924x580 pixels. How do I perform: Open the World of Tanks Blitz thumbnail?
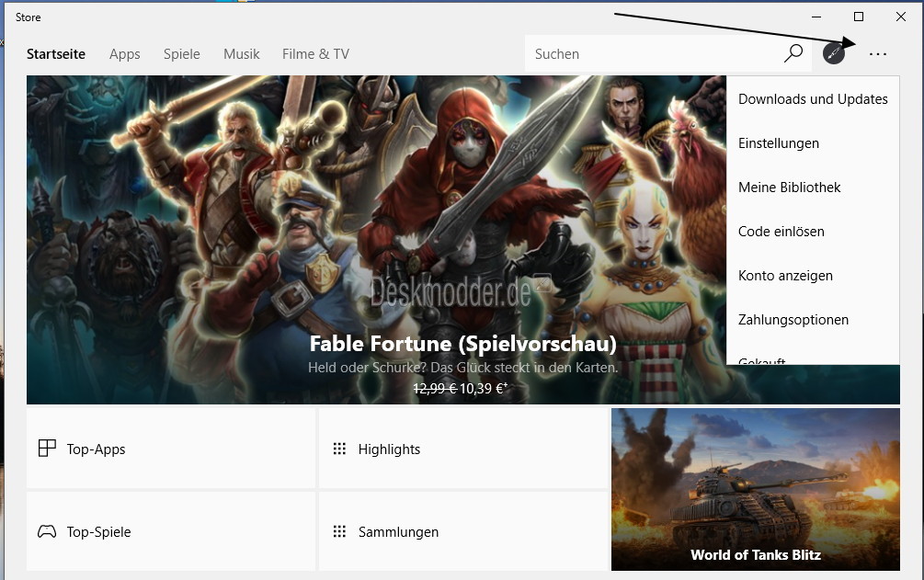pos(756,489)
